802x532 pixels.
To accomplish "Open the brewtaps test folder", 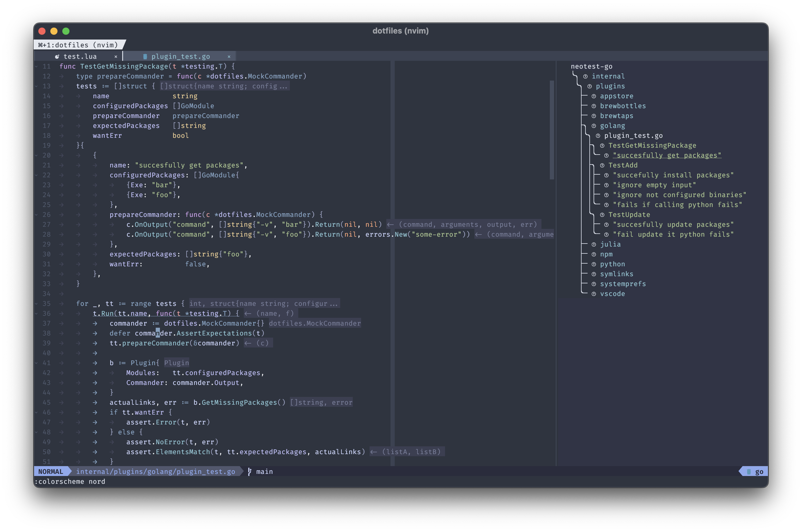I will coord(617,116).
